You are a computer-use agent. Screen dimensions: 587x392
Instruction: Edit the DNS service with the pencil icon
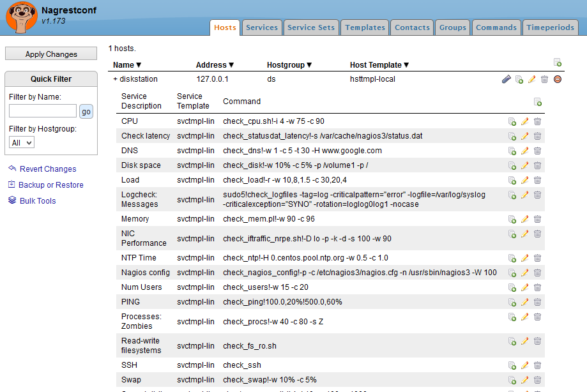524,151
